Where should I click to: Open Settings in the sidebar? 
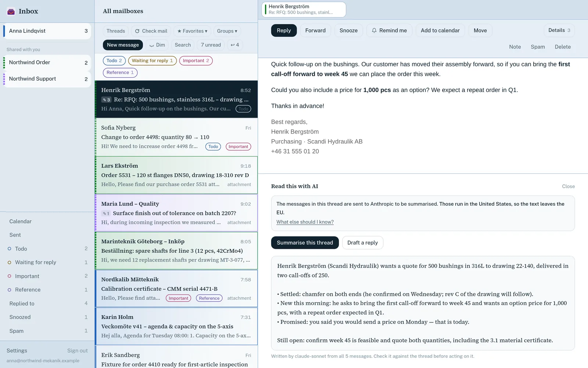tap(17, 351)
